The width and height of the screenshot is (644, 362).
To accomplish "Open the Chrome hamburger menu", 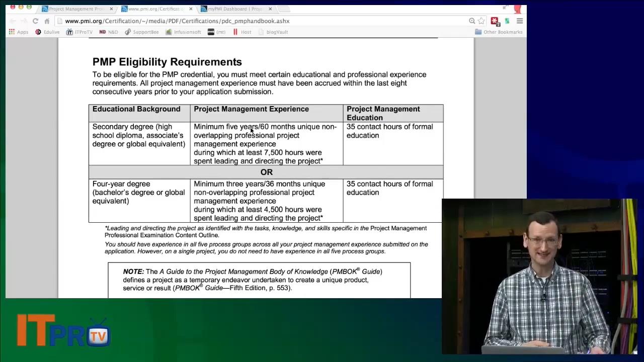I will click(520, 21).
